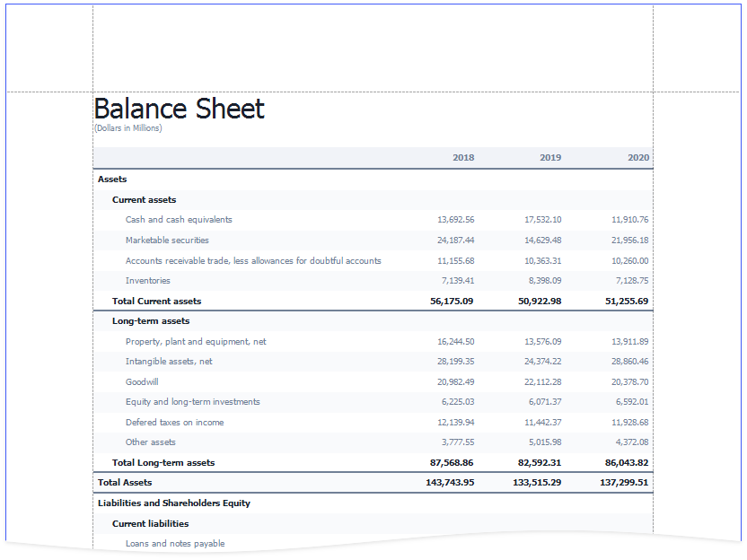This screenshot has height=560, width=747.
Task: Click the Loans and notes payable label
Action: coord(175,544)
